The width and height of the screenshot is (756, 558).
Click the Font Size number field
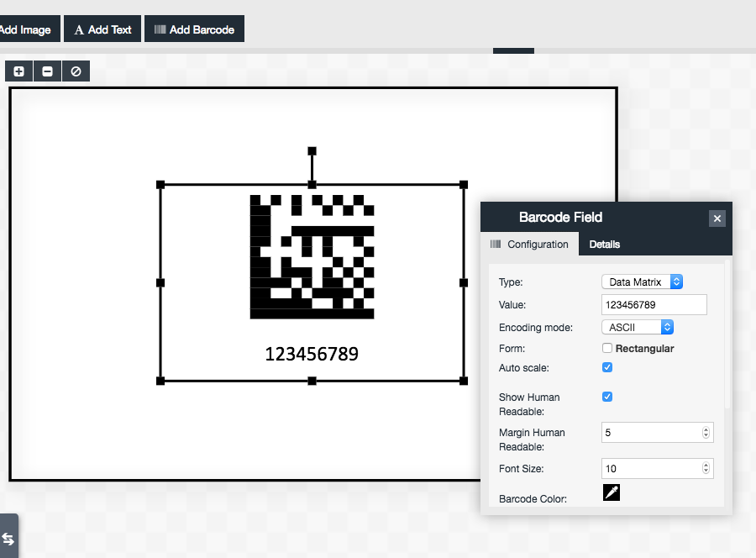(x=657, y=468)
